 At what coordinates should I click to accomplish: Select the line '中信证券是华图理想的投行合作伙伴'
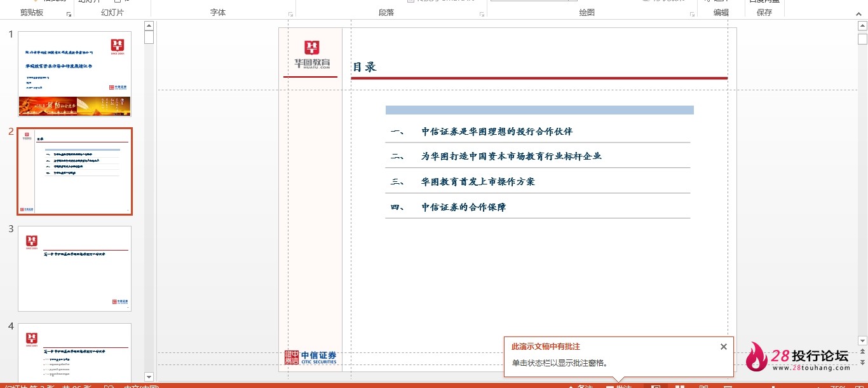(x=497, y=132)
